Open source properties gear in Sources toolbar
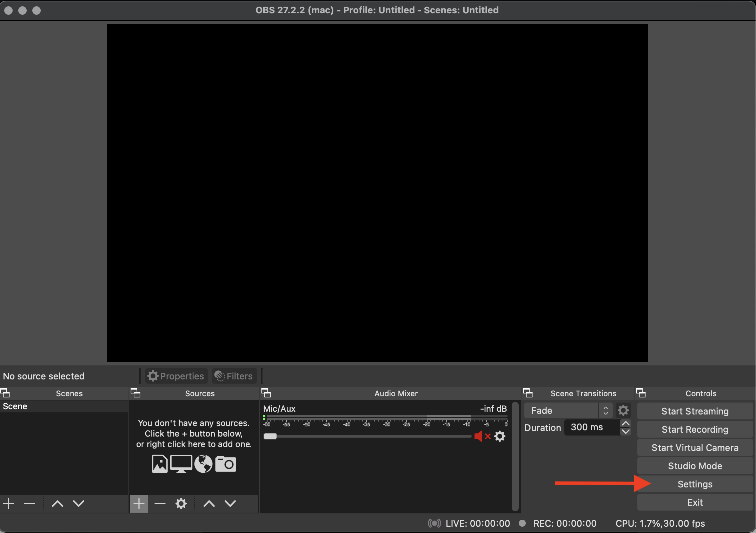This screenshot has height=533, width=756. pyautogui.click(x=181, y=504)
